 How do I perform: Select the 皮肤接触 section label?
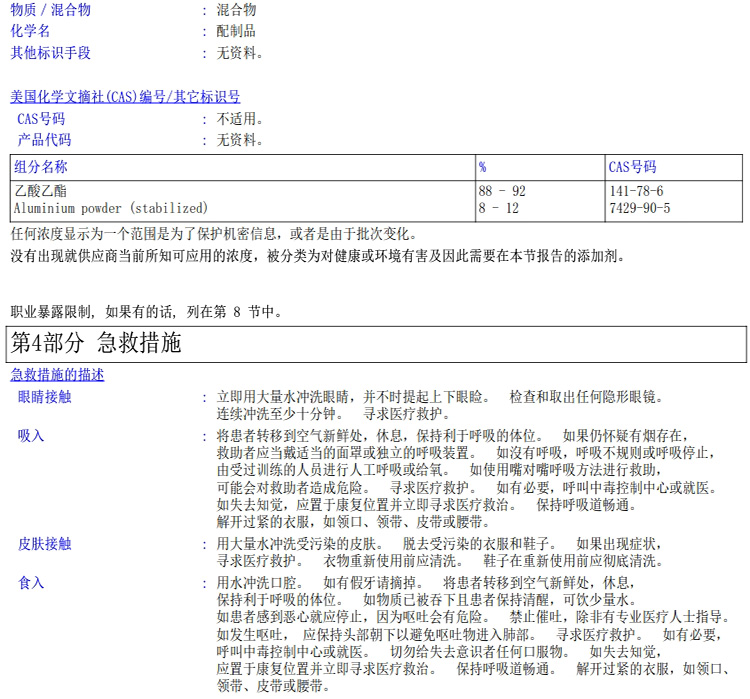[44, 544]
